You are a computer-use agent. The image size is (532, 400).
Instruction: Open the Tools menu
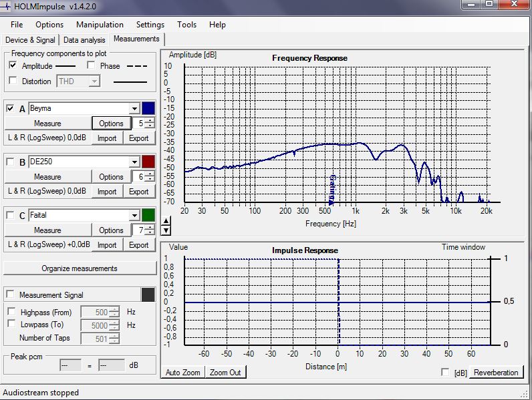[x=186, y=25]
